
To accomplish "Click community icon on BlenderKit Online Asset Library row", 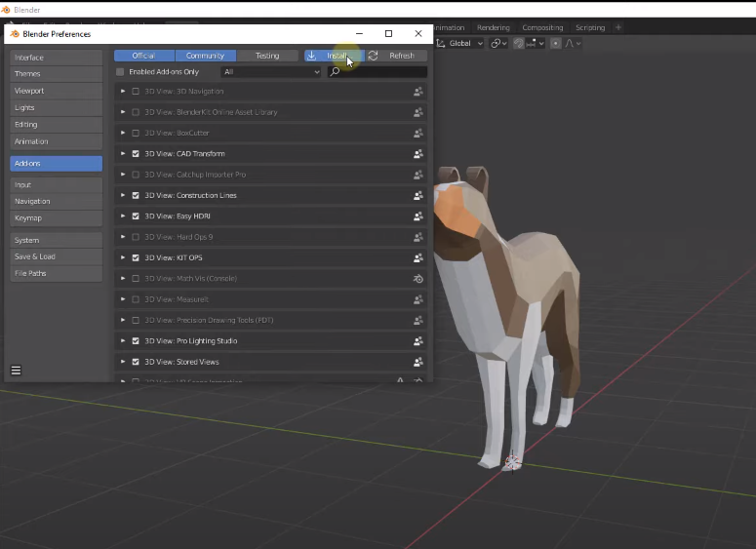I will (x=418, y=112).
